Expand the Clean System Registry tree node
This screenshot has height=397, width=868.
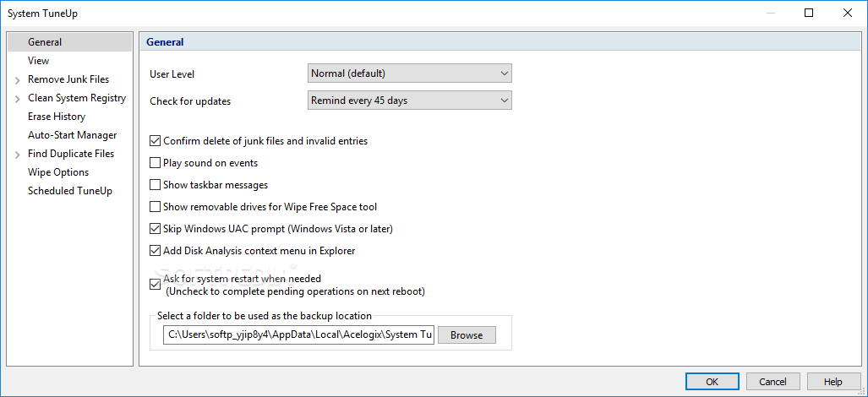(x=18, y=99)
